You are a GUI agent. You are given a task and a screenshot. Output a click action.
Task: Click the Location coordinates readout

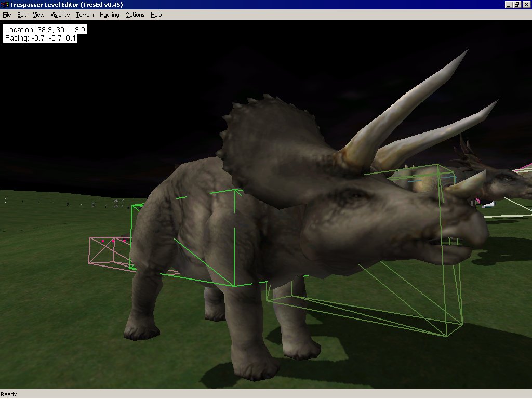point(45,30)
